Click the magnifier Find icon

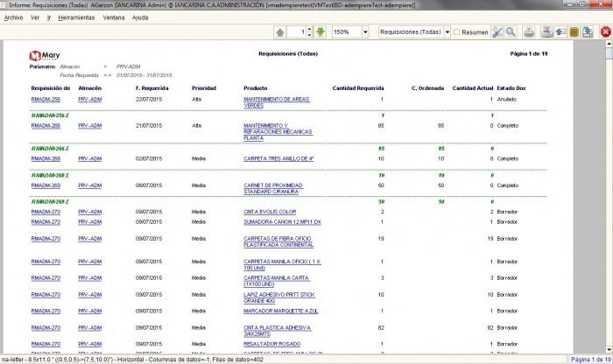(x=511, y=32)
